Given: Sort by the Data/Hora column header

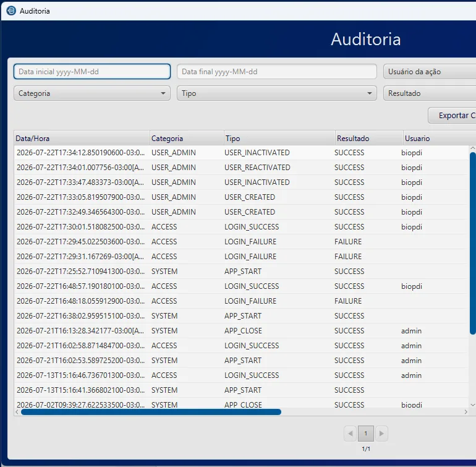Looking at the screenshot, I should point(82,139).
